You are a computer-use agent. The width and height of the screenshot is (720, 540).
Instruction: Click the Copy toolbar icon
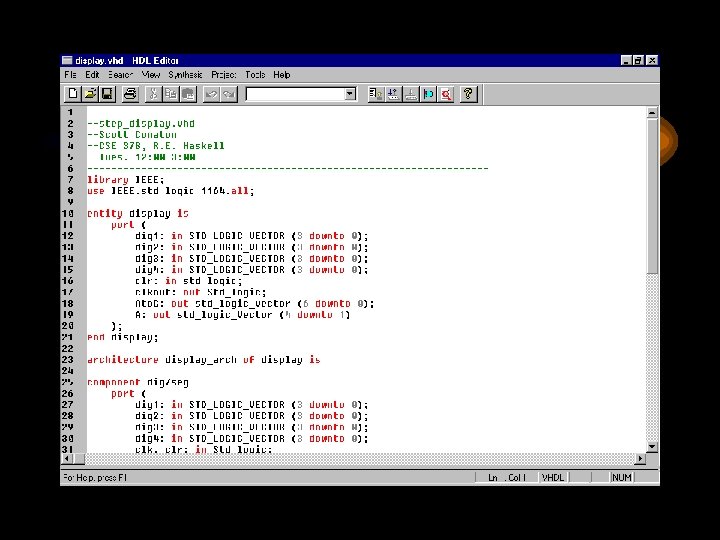[171, 94]
